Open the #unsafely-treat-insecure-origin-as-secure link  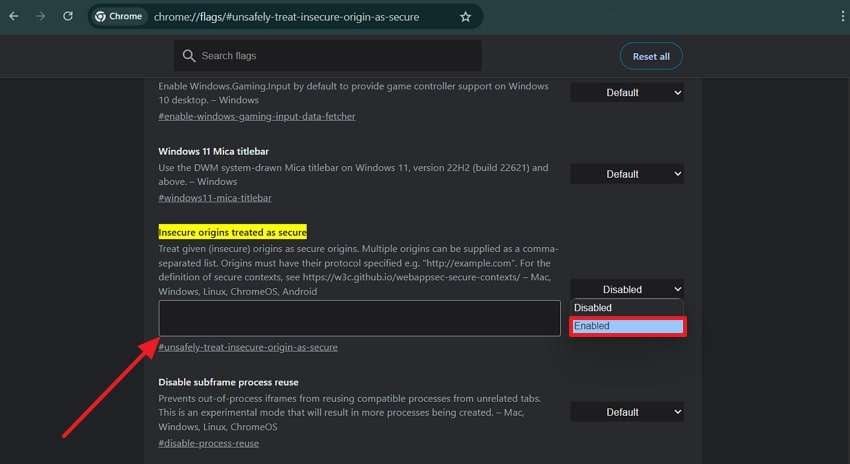(x=248, y=347)
